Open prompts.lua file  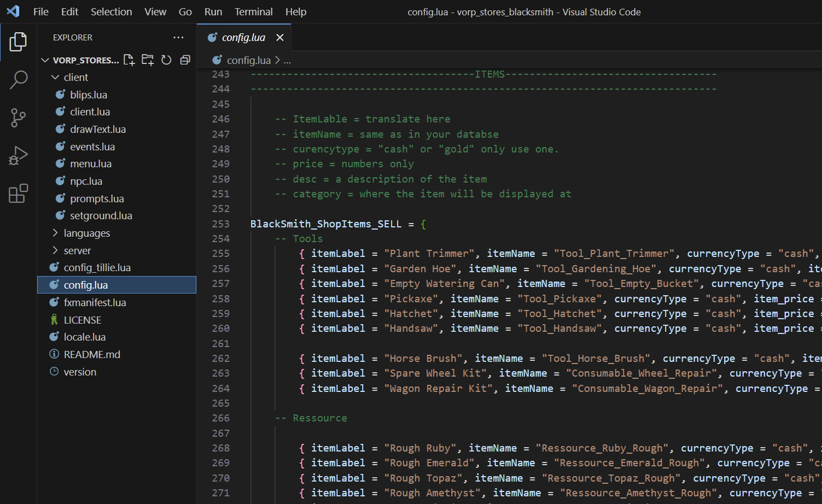97,198
